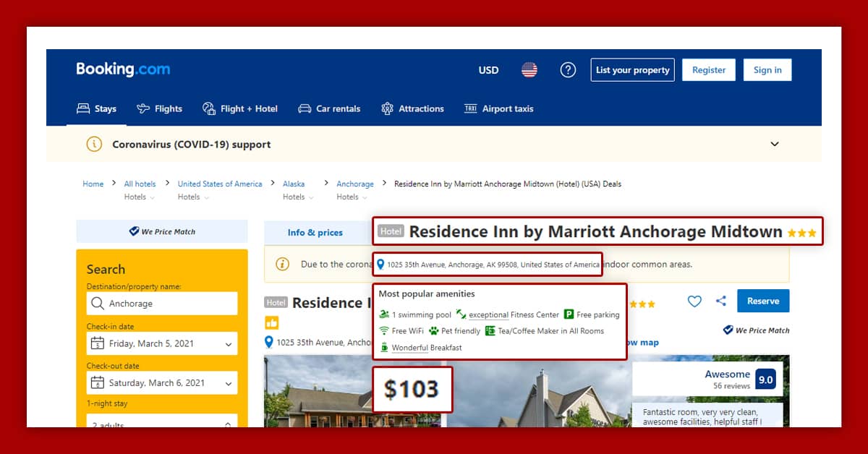Click the Free WiFi icon
868x454 pixels.
[x=384, y=331]
